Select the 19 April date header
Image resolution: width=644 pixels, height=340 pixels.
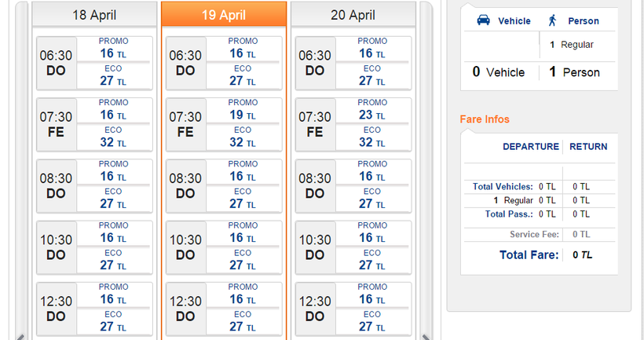click(224, 15)
